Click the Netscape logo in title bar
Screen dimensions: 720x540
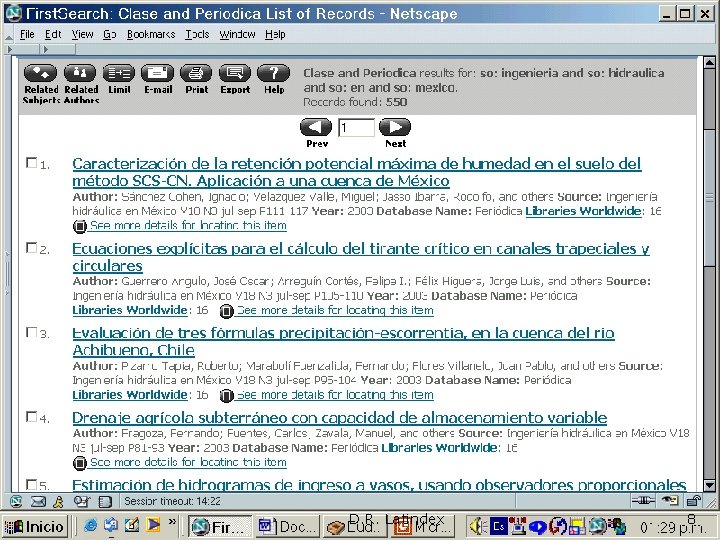[x=13, y=13]
